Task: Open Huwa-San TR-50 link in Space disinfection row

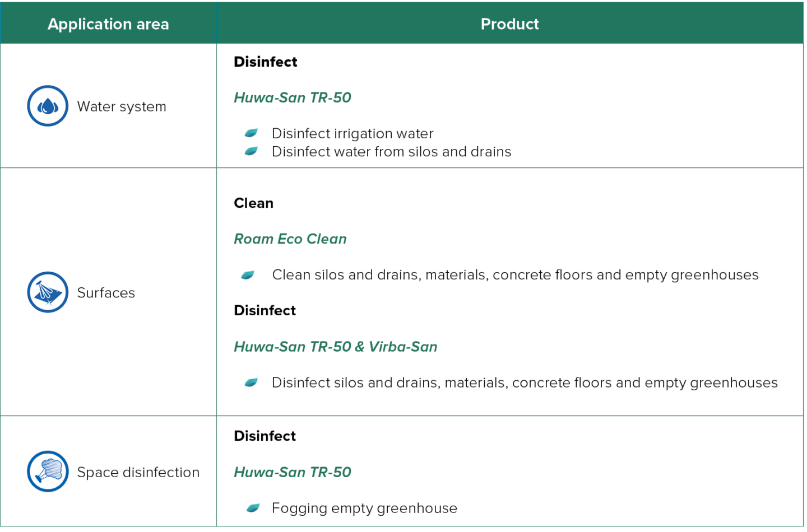Action: click(x=293, y=472)
